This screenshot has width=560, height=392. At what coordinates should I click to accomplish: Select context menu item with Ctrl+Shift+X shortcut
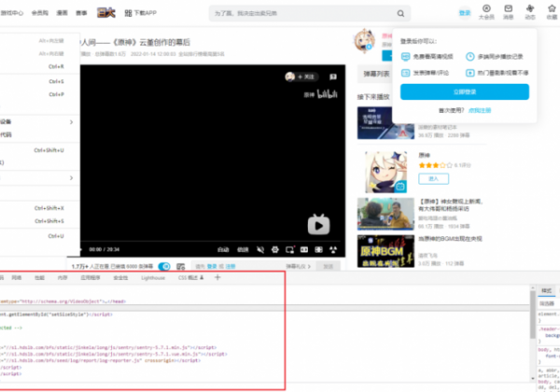[x=39, y=208]
